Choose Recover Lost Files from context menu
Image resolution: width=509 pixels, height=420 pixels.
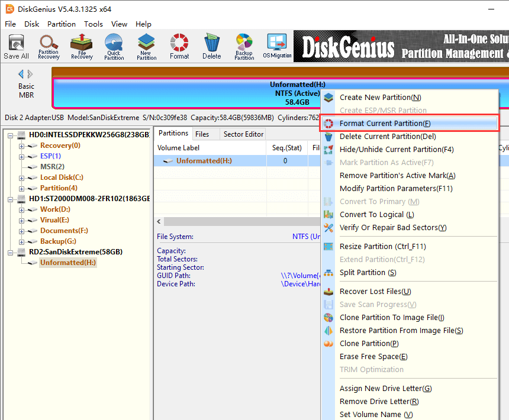tap(375, 292)
